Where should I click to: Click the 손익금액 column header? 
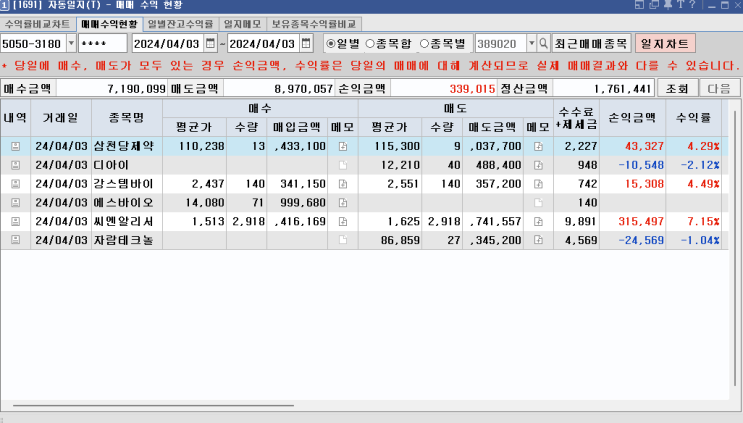click(632, 117)
